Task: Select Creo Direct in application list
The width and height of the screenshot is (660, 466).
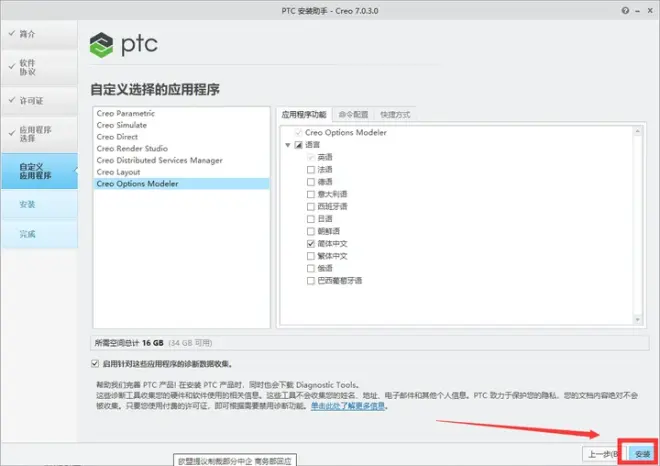Action: click(181, 137)
